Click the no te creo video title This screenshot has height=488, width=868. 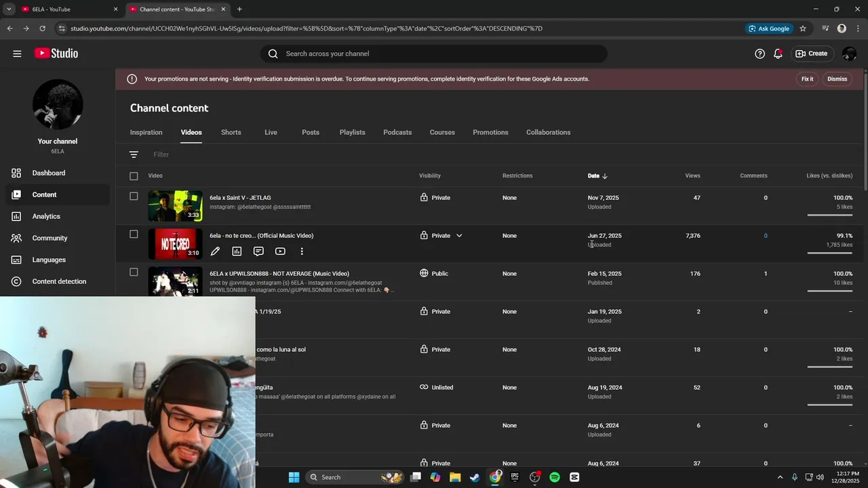(x=262, y=236)
